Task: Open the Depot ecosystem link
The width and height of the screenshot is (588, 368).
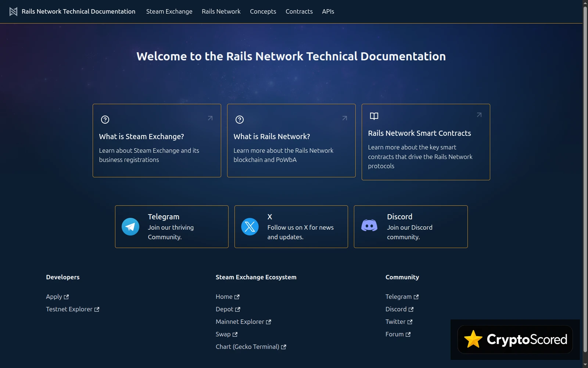Action: pyautogui.click(x=225, y=309)
